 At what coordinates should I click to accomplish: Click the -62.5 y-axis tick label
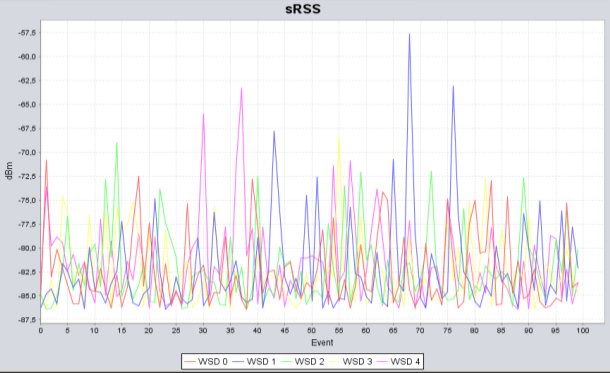(27, 81)
